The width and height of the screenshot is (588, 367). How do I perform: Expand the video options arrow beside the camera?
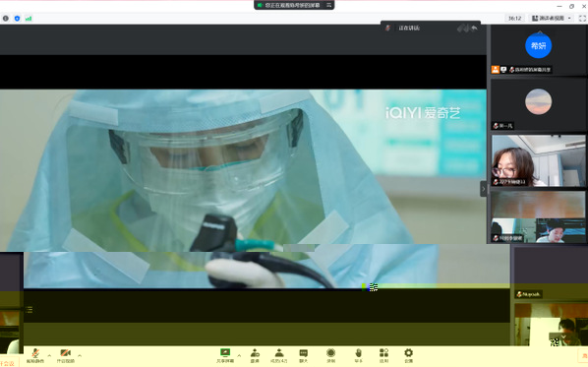point(80,355)
